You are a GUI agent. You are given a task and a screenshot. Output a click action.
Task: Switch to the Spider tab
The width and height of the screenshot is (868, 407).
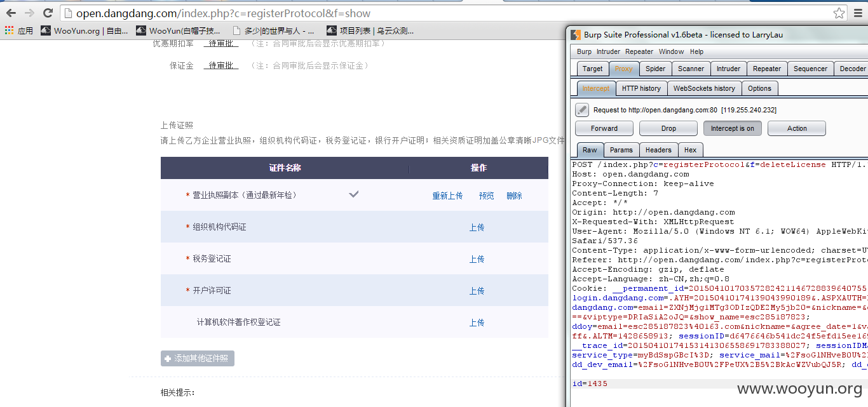(655, 69)
